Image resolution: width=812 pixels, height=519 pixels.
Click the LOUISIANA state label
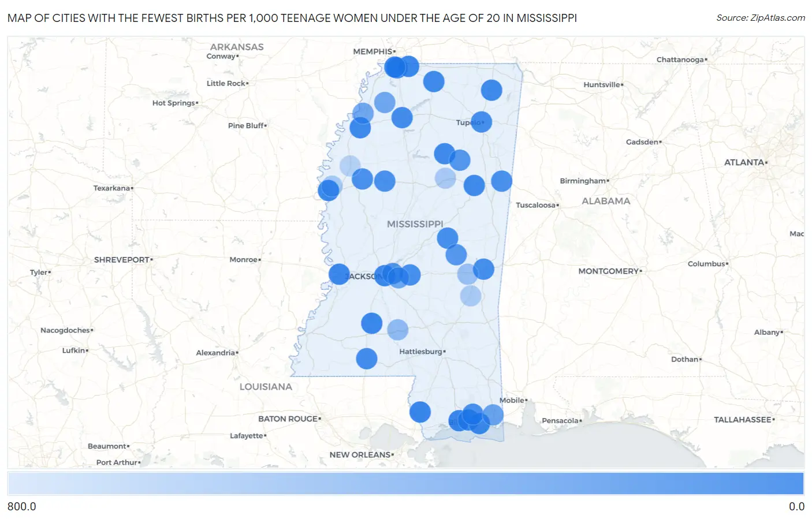pos(266,387)
